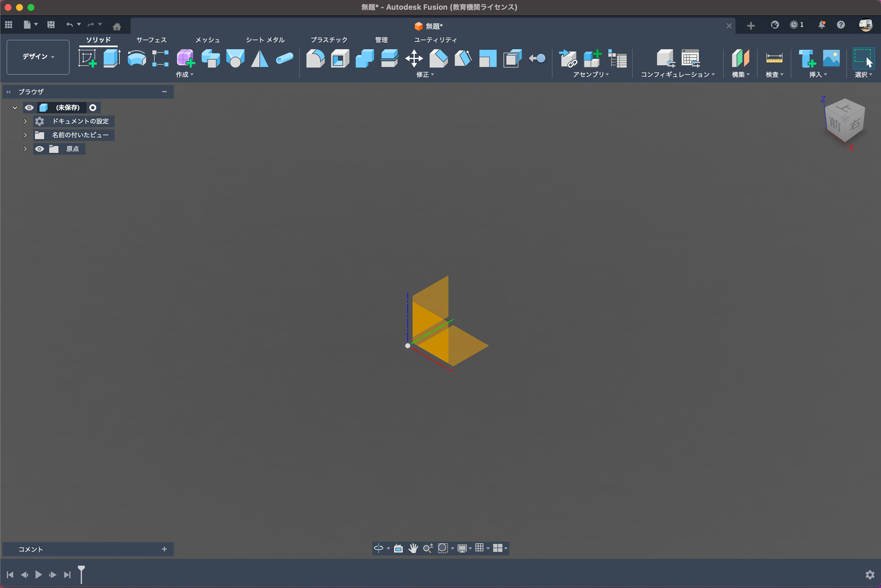Viewport: 881px width, 588px height.
Task: Expand the 名前の付いたビュー folder
Action: (x=25, y=135)
